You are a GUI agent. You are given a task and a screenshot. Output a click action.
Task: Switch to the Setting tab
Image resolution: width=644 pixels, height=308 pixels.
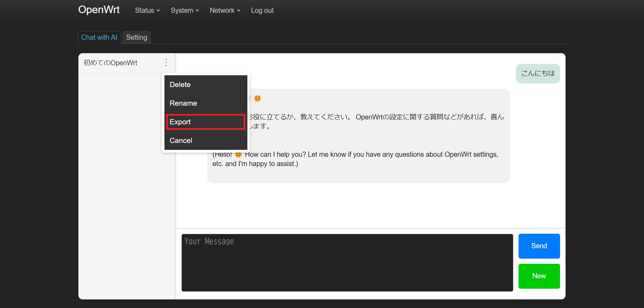pyautogui.click(x=136, y=37)
